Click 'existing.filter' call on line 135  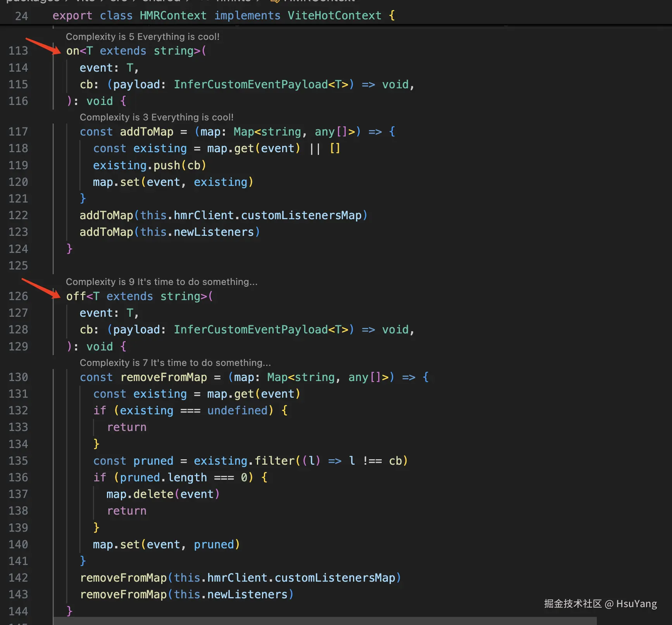[x=244, y=461]
